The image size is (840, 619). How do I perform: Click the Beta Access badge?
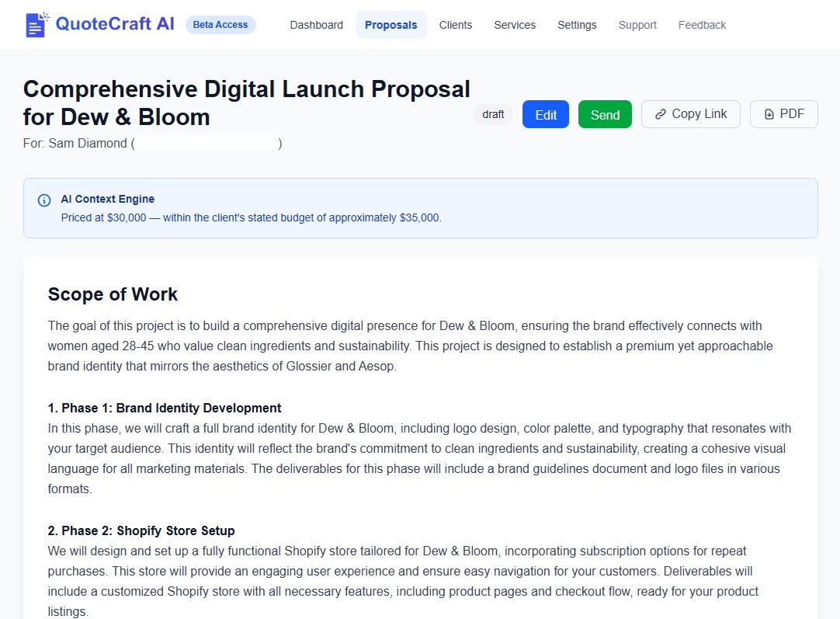[x=220, y=25]
